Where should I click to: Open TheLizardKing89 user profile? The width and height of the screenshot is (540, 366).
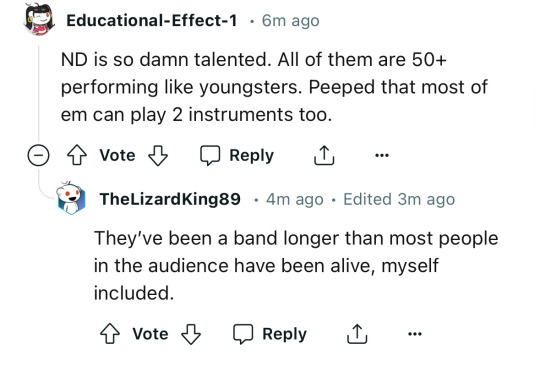coord(170,199)
